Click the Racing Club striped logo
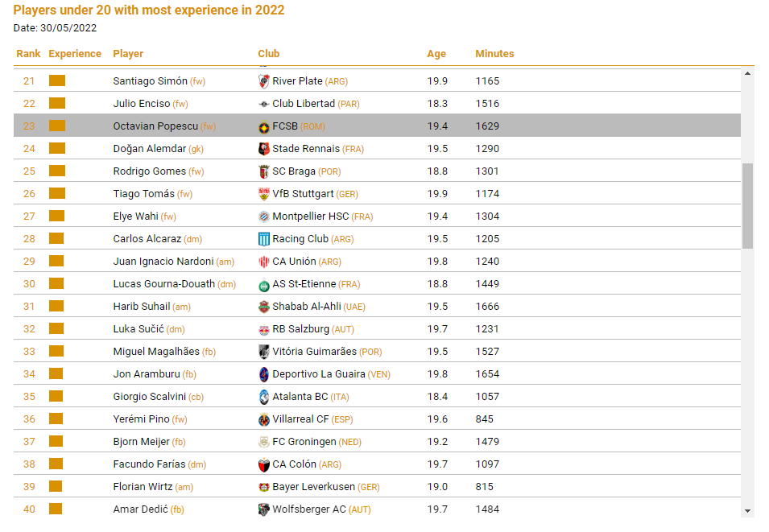This screenshot has height=532, width=769. 264,239
